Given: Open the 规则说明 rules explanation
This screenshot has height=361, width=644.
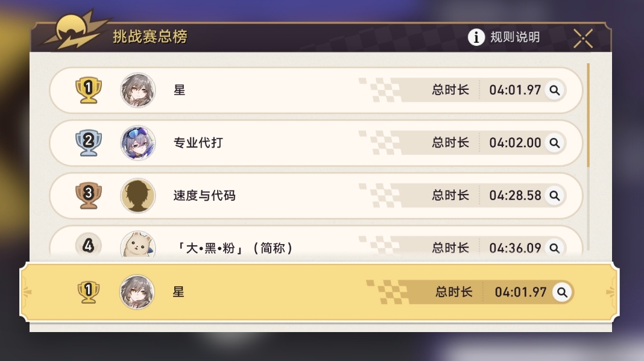Looking at the screenshot, I should point(514,37).
